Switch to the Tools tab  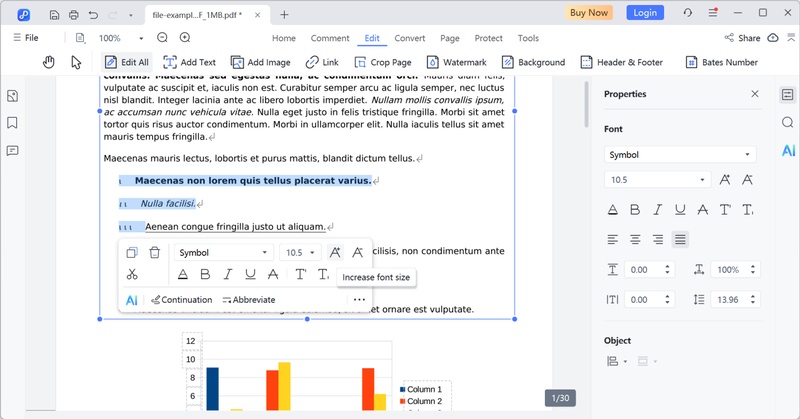[x=528, y=38]
